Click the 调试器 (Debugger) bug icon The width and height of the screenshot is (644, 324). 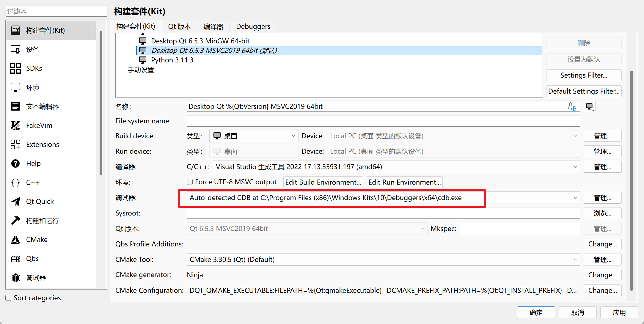[15, 277]
